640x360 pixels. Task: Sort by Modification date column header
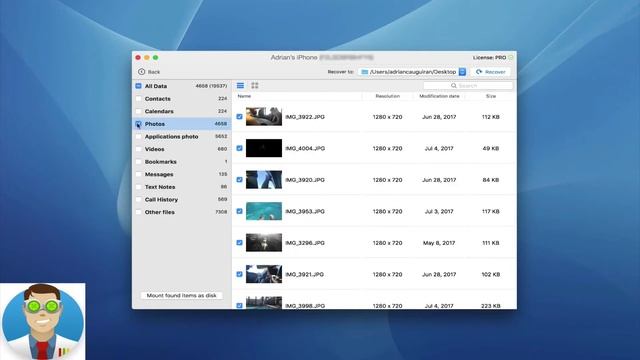[x=439, y=96]
